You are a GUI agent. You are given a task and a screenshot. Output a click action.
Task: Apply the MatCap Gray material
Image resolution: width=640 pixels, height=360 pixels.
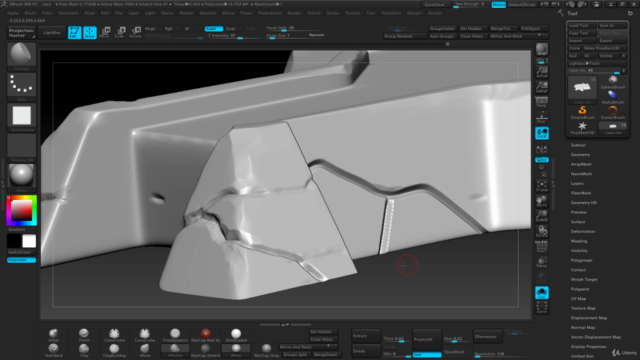tap(266, 350)
